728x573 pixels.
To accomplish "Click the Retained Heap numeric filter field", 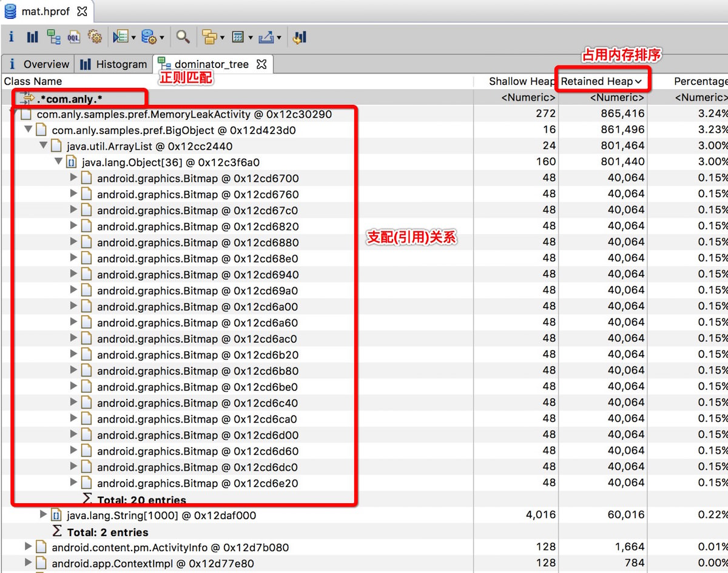I will tap(603, 98).
